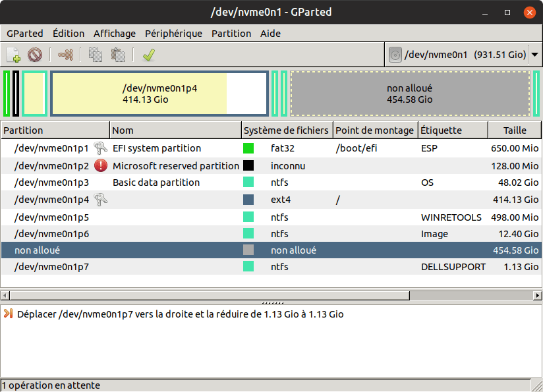This screenshot has height=392, width=543.
Task: Click the delete partition toolbar icon
Action: (x=35, y=55)
